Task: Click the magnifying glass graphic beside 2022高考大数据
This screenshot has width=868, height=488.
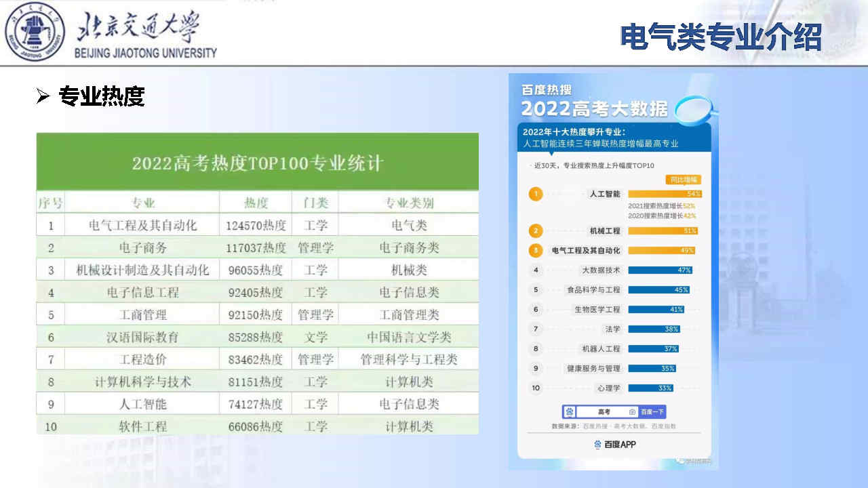Action: pos(693,108)
